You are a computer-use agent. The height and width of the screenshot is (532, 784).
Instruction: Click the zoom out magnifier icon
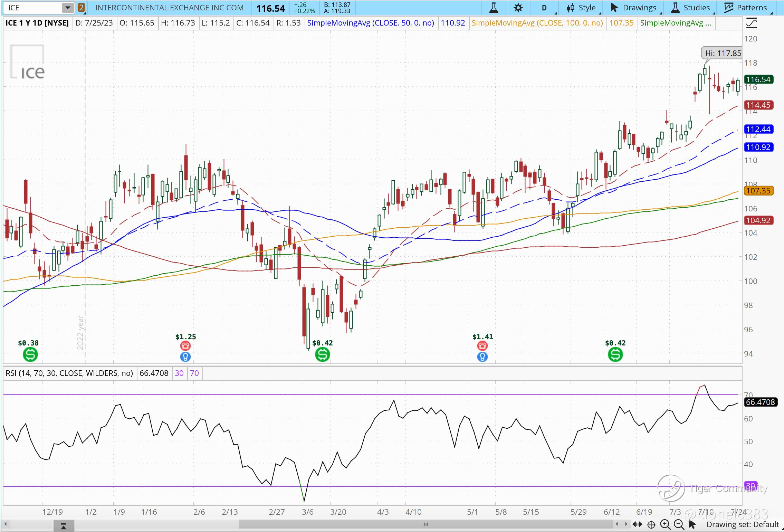click(679, 524)
